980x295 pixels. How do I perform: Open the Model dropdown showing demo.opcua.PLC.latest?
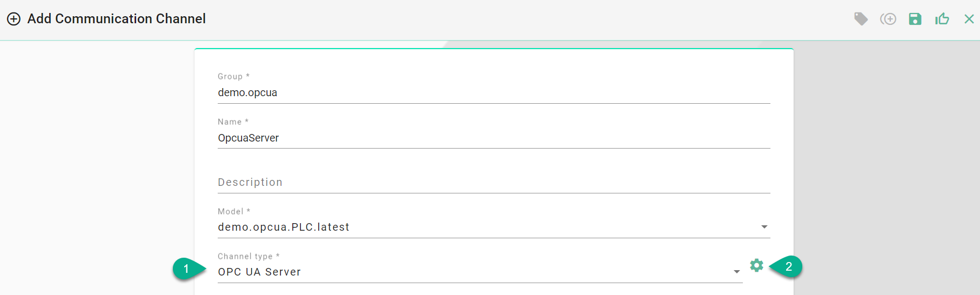486,227
